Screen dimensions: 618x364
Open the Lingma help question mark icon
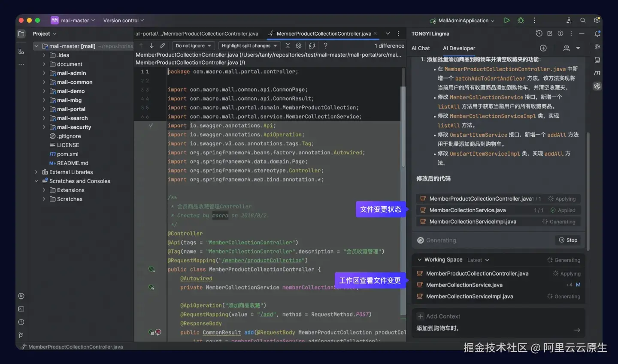(x=560, y=33)
